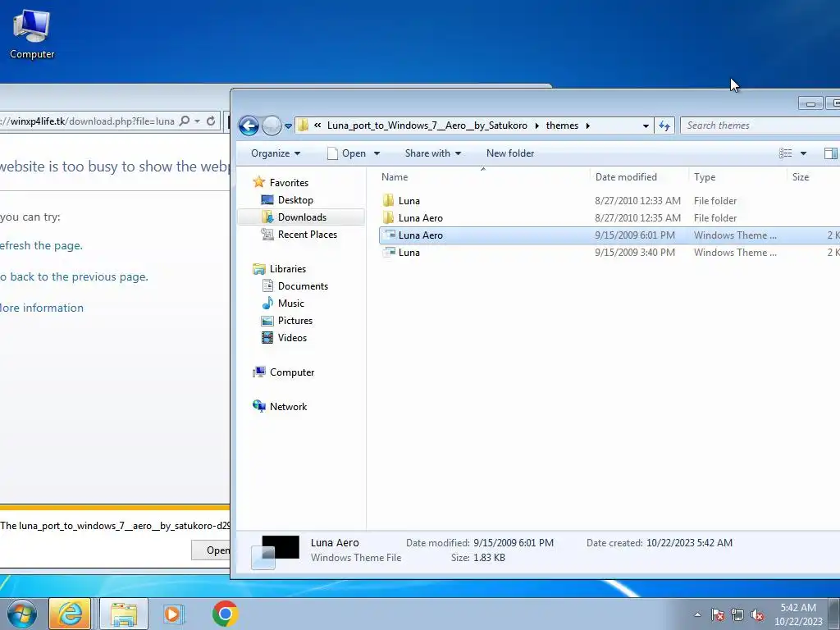Click Explorer's Forward arrow button

click(272, 126)
